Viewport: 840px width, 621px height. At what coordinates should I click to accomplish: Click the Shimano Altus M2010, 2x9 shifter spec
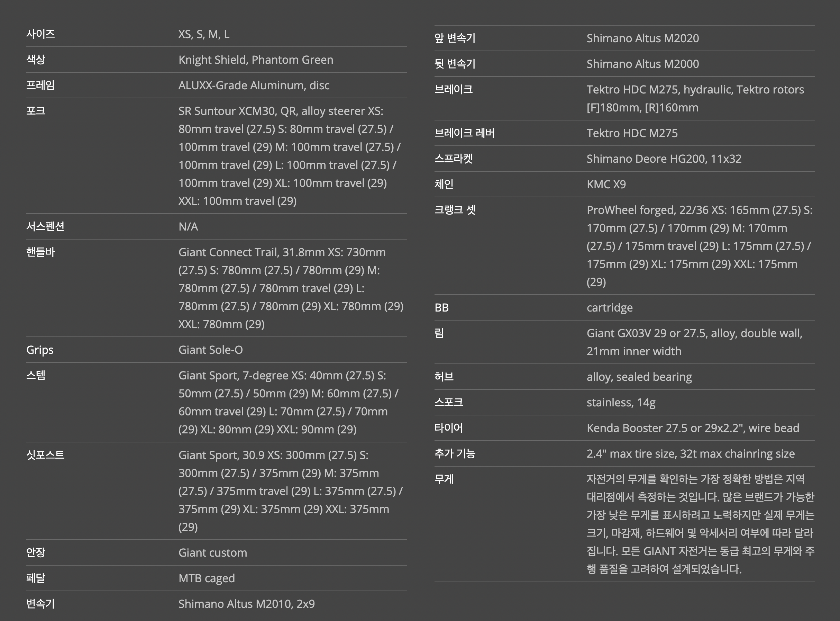tap(246, 604)
